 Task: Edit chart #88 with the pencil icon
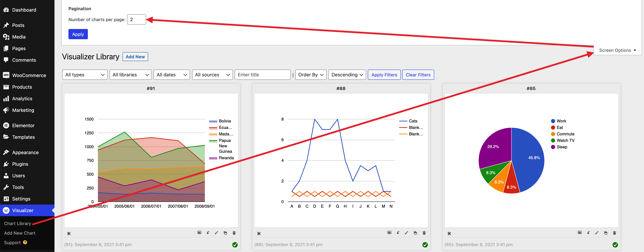click(406, 233)
